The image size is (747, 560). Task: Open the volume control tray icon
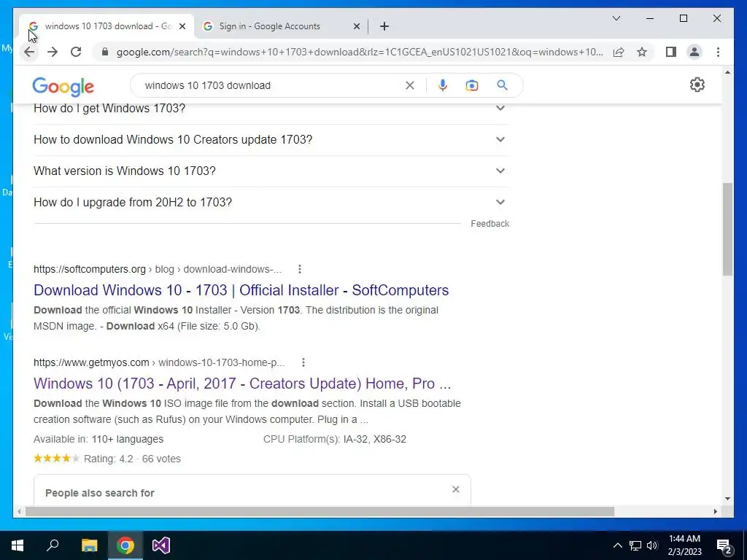652,545
